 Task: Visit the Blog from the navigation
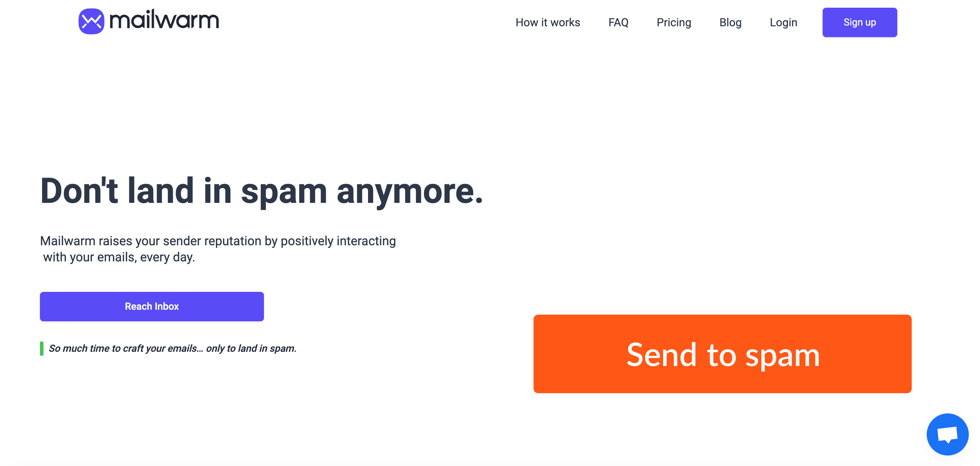(x=730, y=22)
